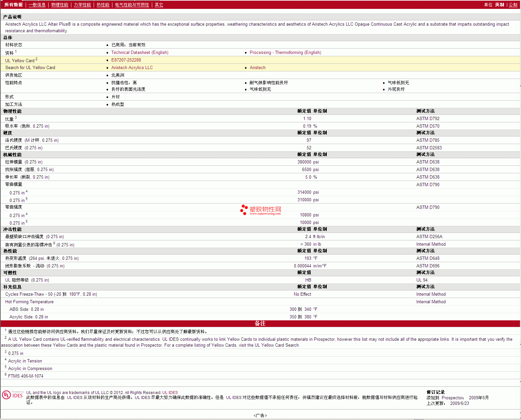The height and width of the screenshot is (420, 521).
Task: Click ASTM D648 test method
Action: pyautogui.click(x=428, y=258)
